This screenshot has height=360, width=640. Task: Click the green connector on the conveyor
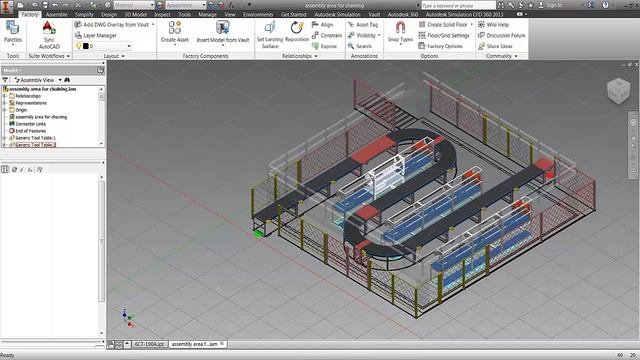258,233
